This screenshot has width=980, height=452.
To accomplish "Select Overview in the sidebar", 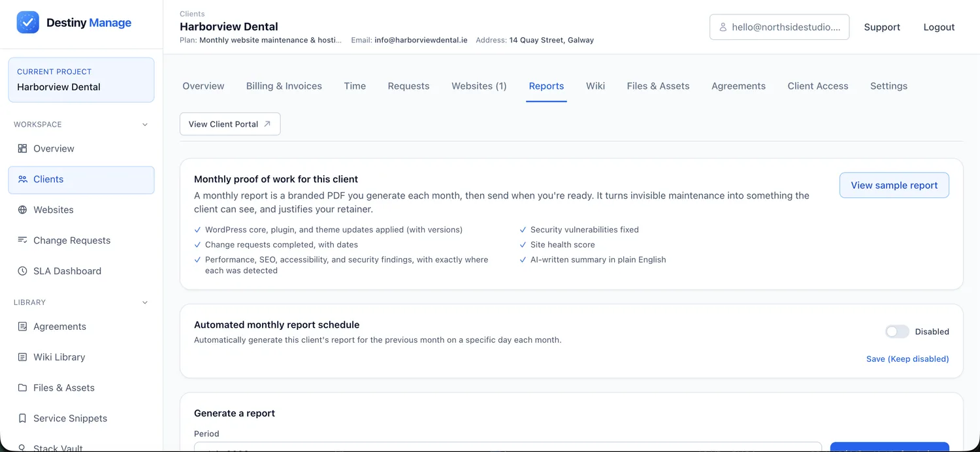I will click(x=81, y=148).
